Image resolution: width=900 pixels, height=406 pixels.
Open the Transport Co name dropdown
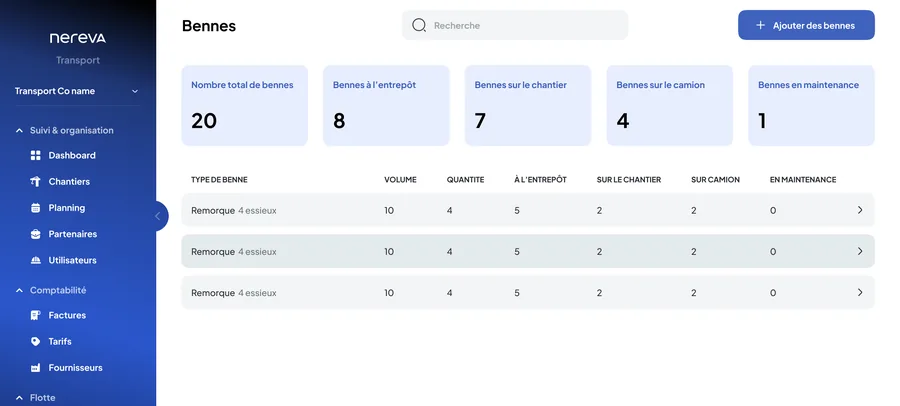77,91
